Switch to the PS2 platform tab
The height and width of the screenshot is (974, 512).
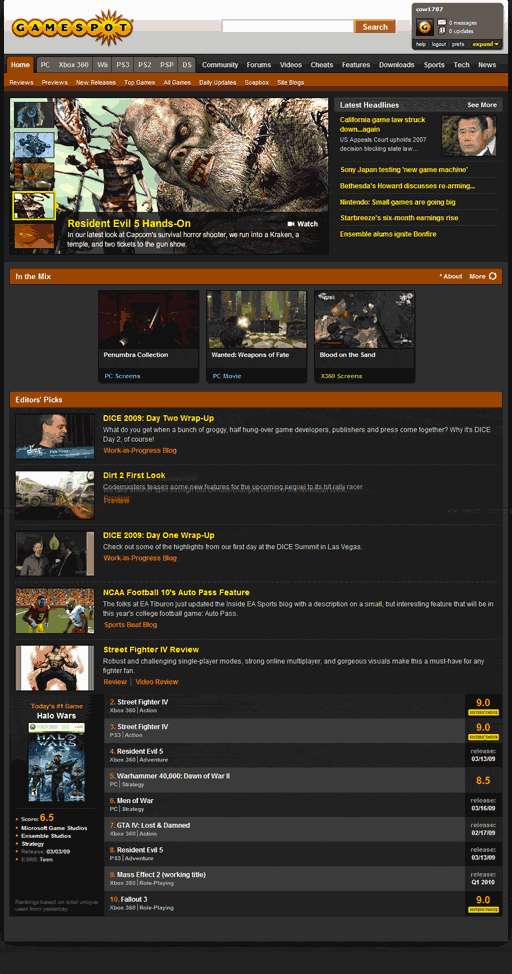pos(144,65)
